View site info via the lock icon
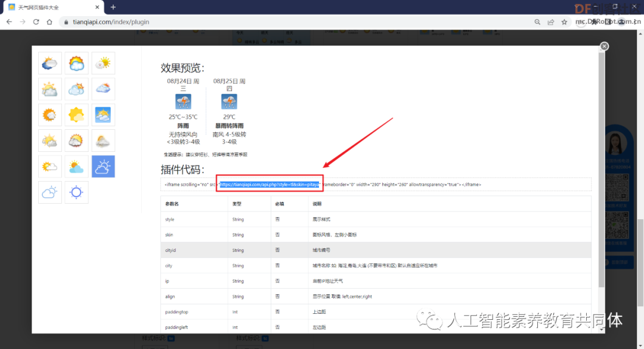Screen dimensions: 644x349 (x=66, y=22)
